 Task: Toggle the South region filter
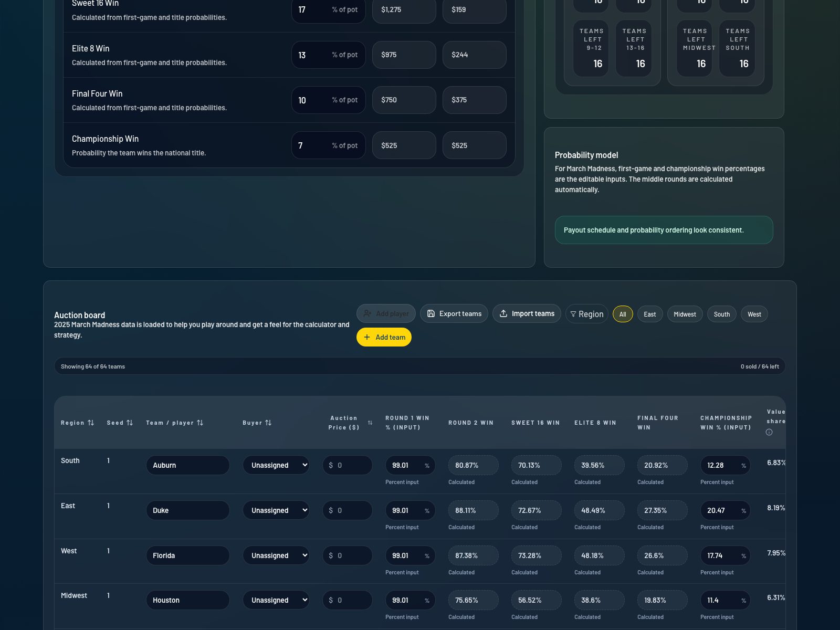point(721,314)
